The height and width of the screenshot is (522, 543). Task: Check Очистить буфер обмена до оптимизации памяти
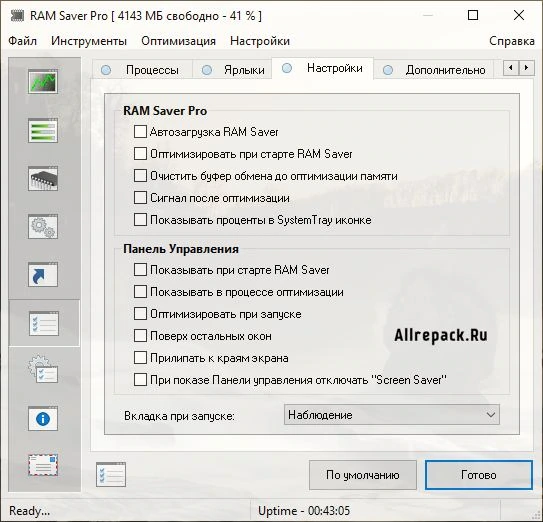click(x=140, y=176)
